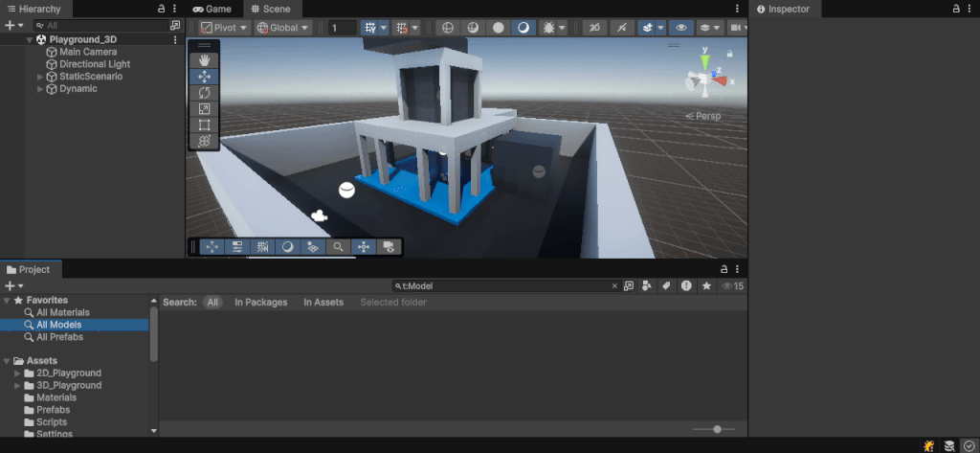Click the bottom overlay camera icon

pos(389,246)
